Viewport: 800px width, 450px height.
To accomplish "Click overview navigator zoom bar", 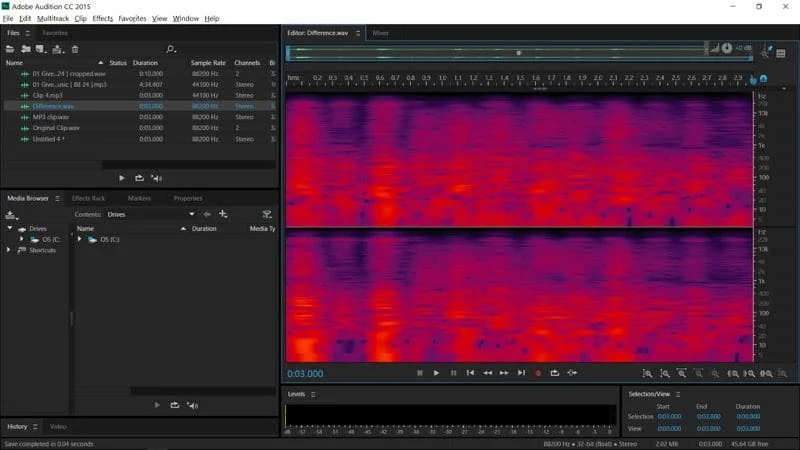I will (519, 53).
